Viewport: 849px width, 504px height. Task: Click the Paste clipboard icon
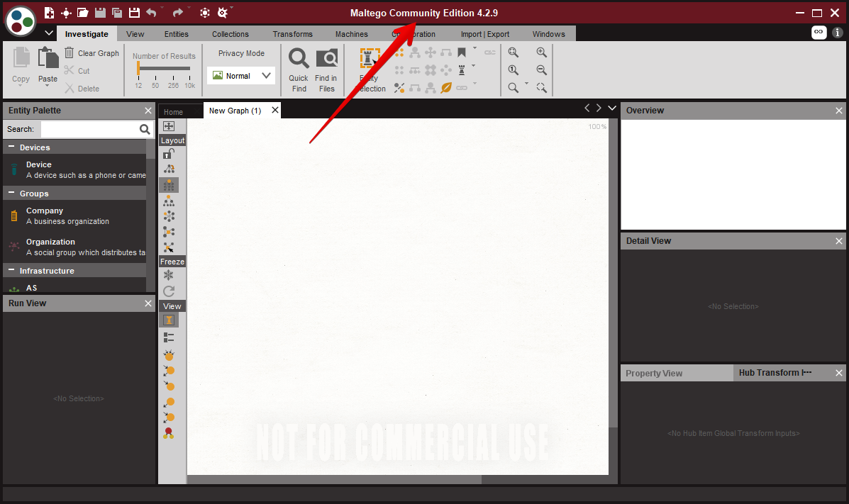(x=48, y=58)
